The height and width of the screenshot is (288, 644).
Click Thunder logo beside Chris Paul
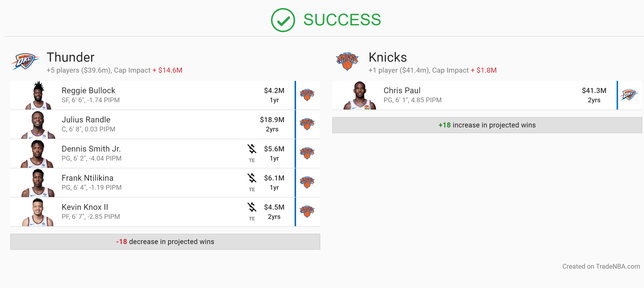[x=629, y=95]
